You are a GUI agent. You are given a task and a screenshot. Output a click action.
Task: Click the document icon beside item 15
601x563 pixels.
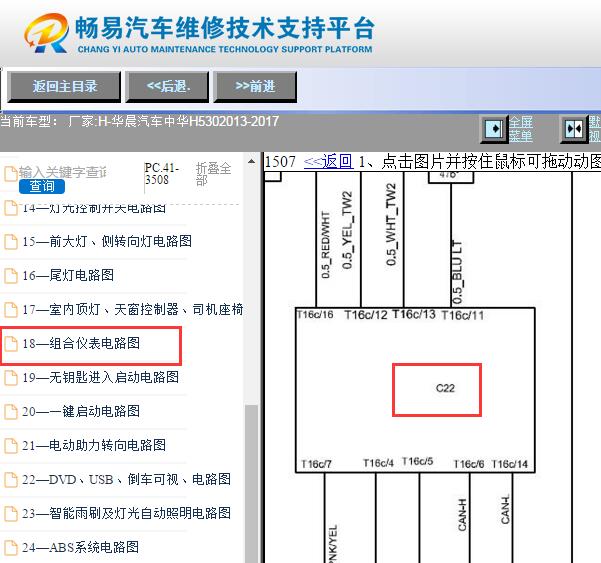[11, 241]
